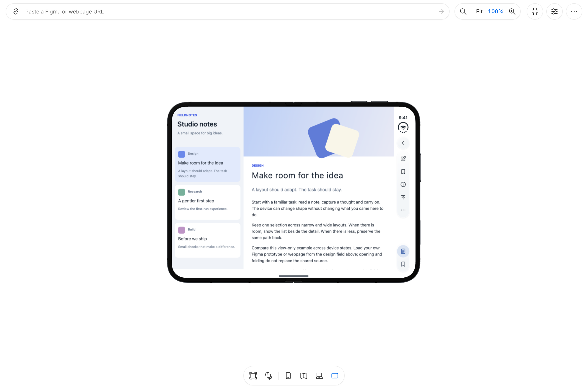Select the 100% zoom level
The height and width of the screenshot is (392, 588).
pyautogui.click(x=495, y=11)
